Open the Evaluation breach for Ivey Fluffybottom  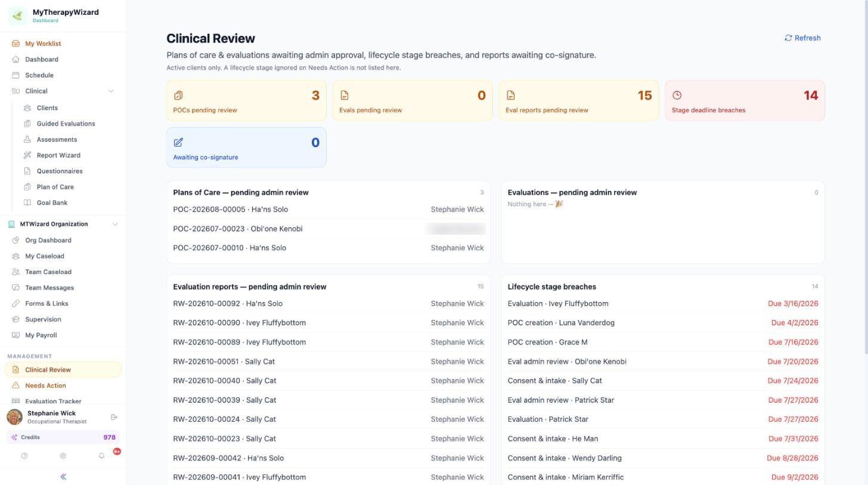663,304
